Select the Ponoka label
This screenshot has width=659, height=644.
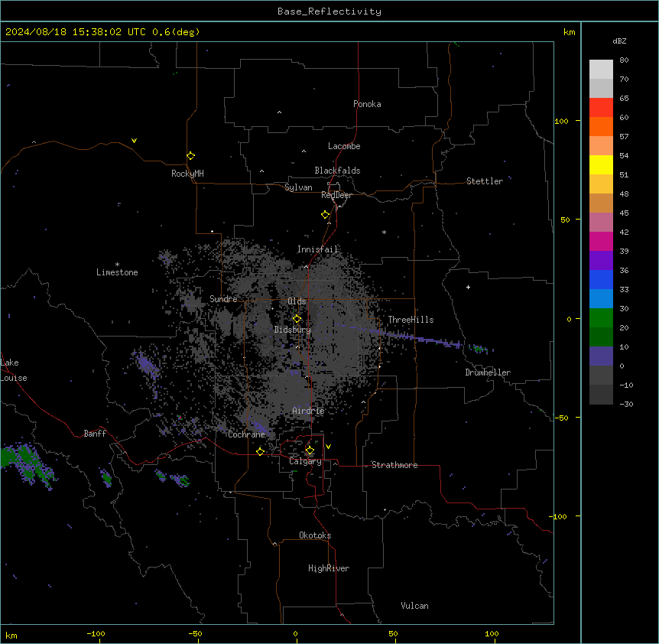tap(367, 104)
